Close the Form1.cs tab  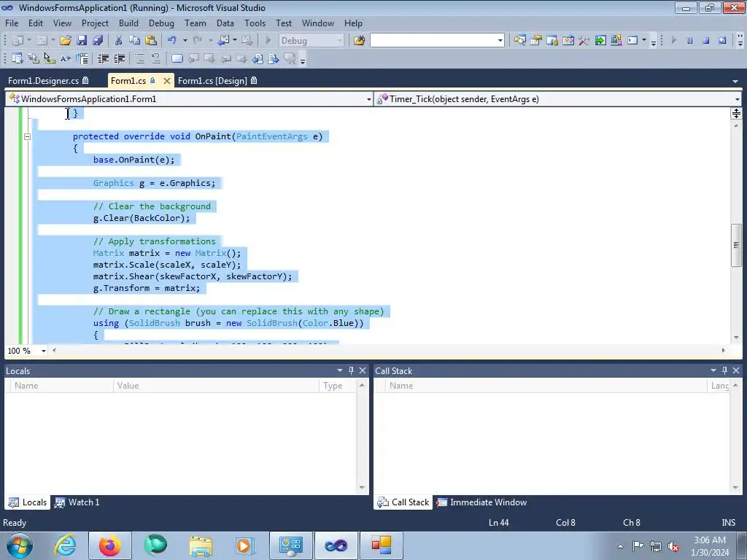[167, 81]
